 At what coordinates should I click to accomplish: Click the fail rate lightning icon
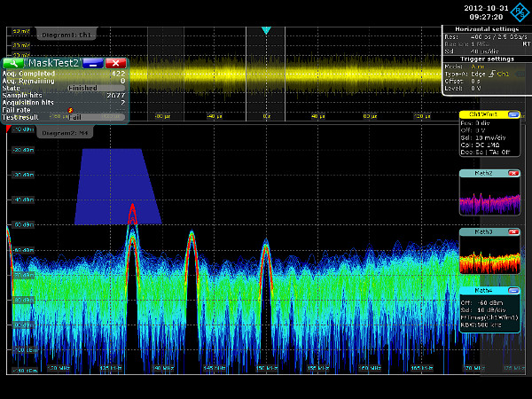[x=71, y=110]
